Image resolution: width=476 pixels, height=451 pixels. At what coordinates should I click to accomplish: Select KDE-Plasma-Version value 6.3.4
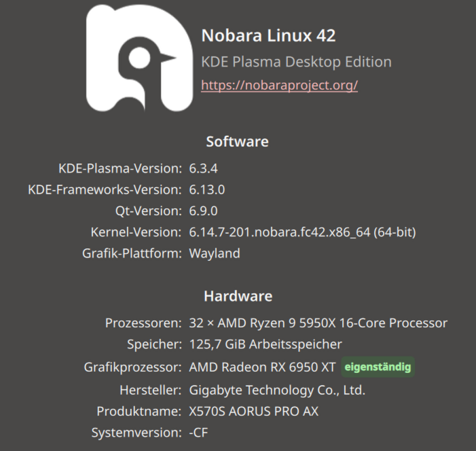coord(203,168)
